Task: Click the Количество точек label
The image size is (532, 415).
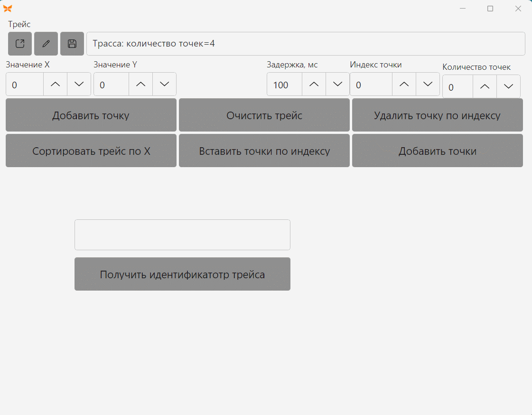Action: tap(476, 67)
